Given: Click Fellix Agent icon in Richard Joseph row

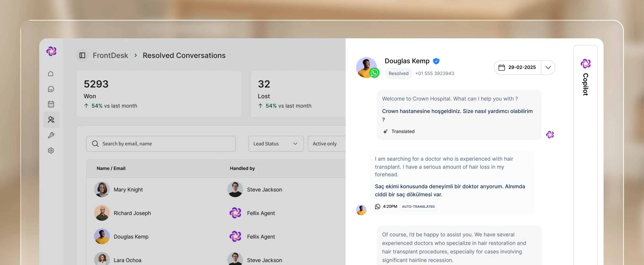Looking at the screenshot, I should tap(235, 213).
